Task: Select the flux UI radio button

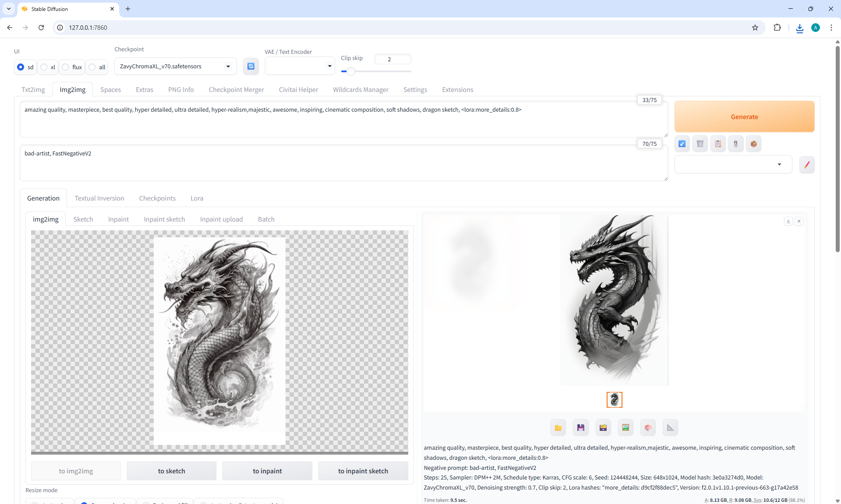Action: [66, 67]
